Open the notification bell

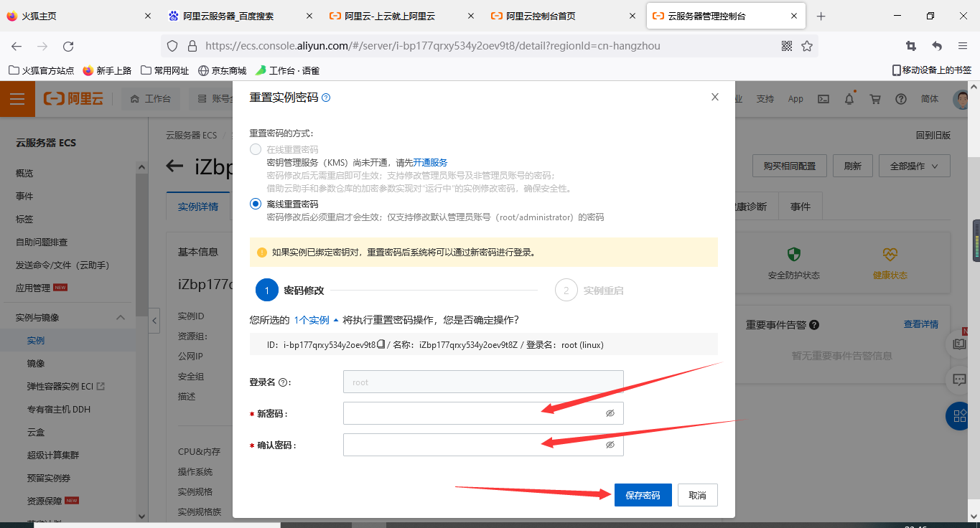(x=849, y=99)
